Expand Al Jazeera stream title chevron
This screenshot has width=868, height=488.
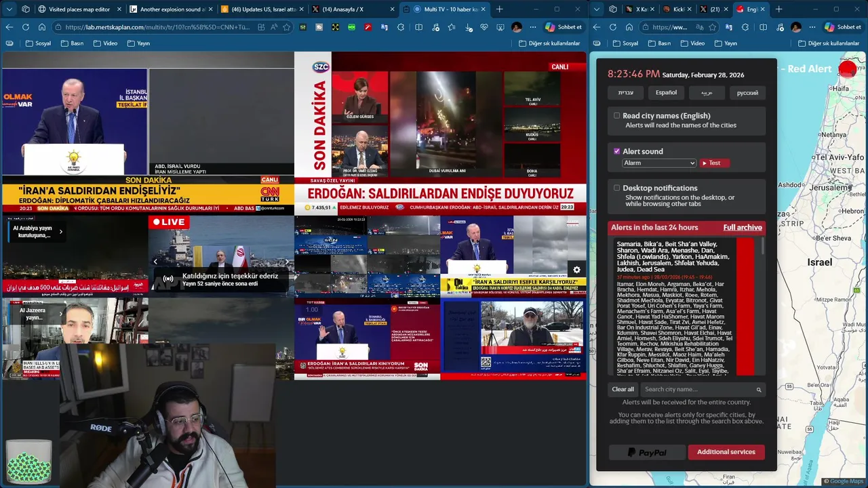tap(60, 314)
